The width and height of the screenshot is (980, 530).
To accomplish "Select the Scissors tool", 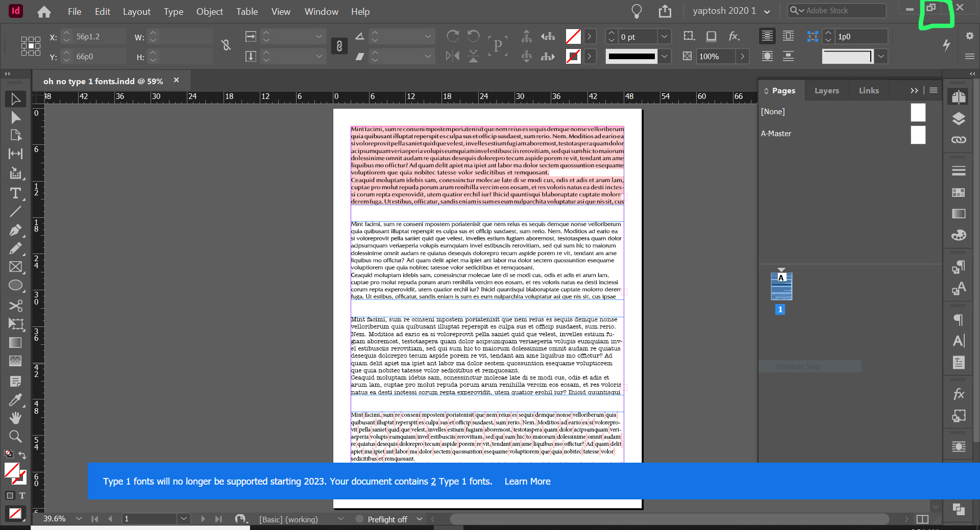I will click(x=15, y=306).
